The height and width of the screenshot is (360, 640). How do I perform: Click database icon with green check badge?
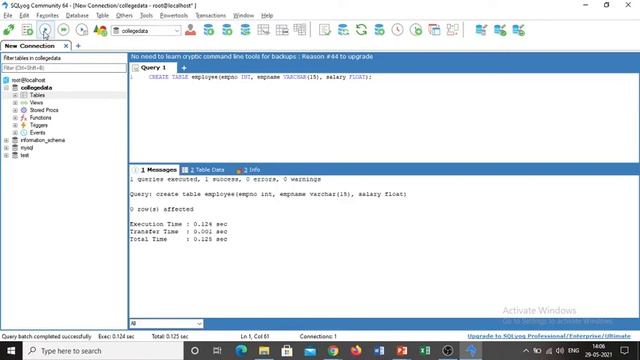[x=500, y=30]
